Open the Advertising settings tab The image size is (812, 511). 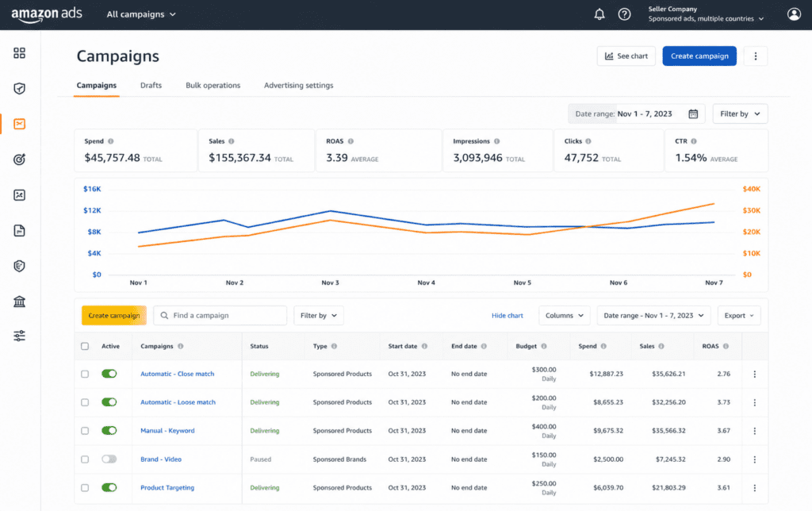[x=299, y=86]
